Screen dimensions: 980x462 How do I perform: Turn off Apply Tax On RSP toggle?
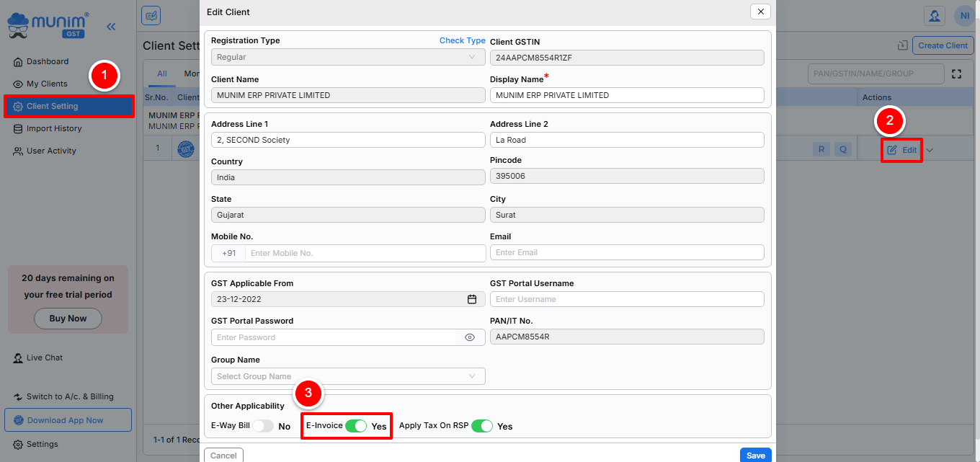pos(482,426)
